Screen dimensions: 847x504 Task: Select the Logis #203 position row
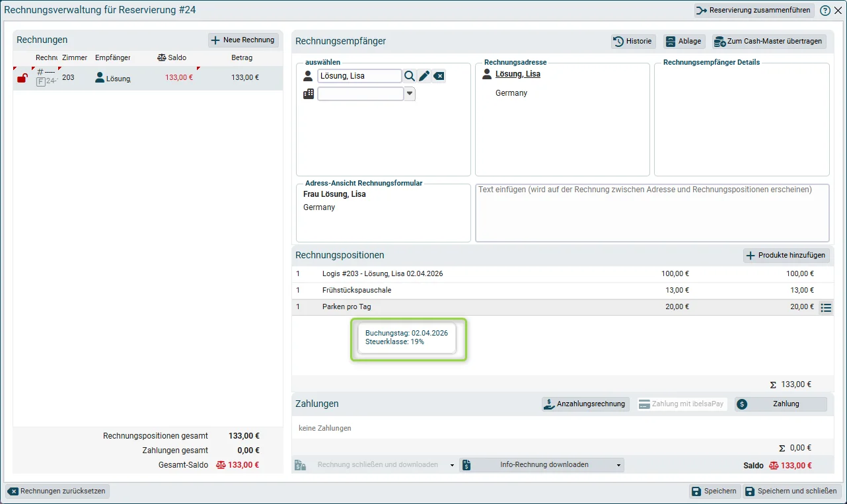click(x=563, y=274)
